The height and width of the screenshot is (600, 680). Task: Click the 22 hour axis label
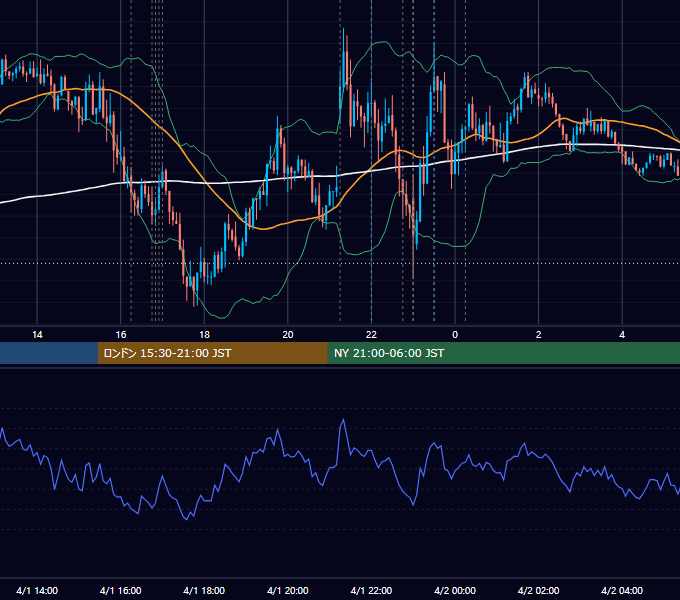click(371, 335)
